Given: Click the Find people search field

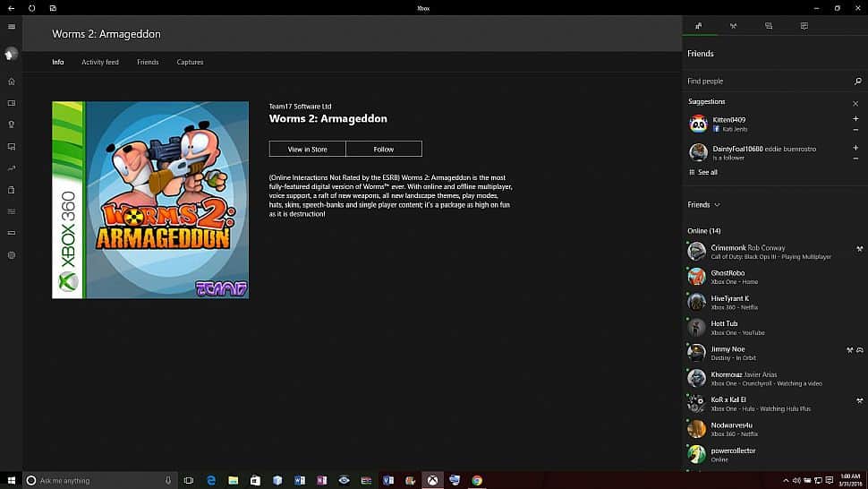Looking at the screenshot, I should (765, 81).
